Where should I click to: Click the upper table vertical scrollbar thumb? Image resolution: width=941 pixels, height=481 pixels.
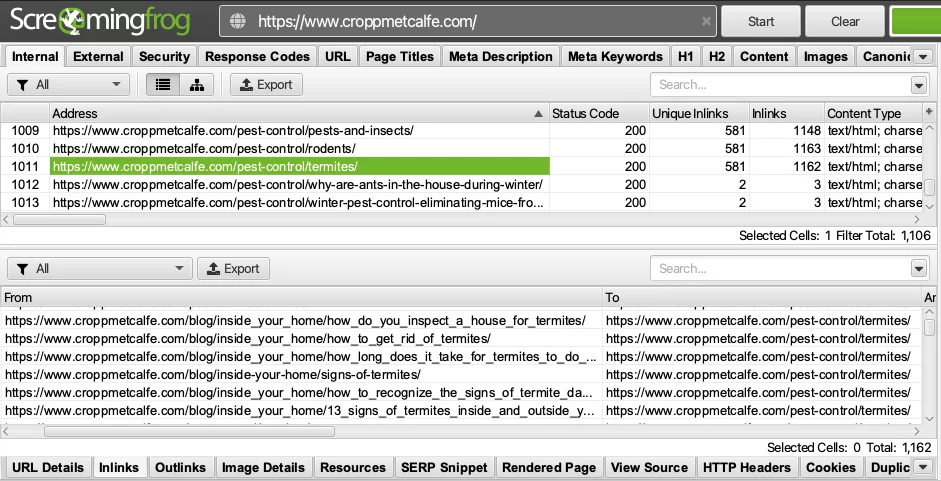point(930,187)
